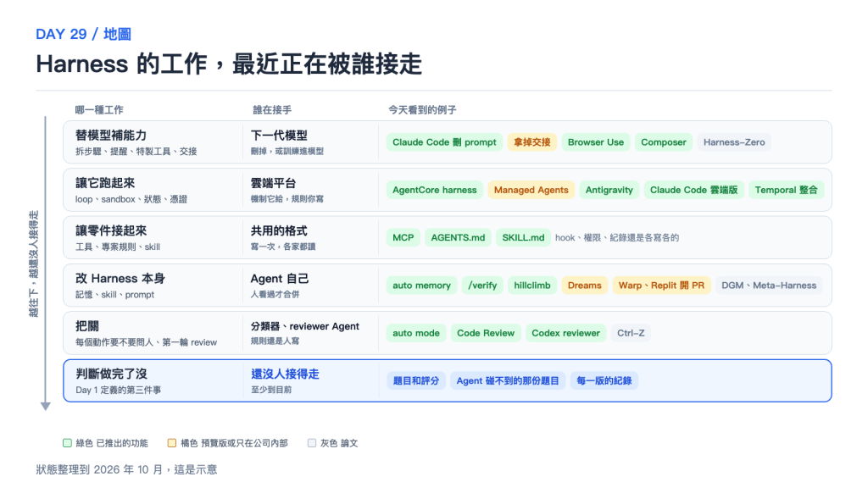Click the legend text '預覽版或只在公司內部'

245,443
